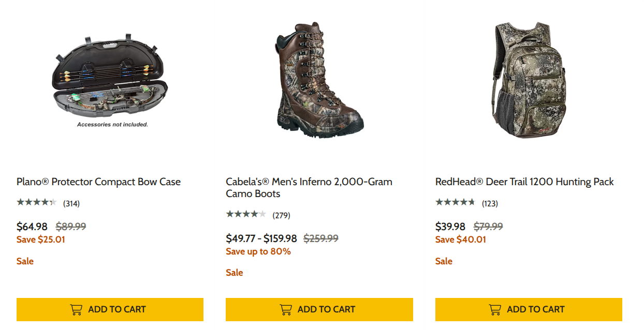View the 314 reviews for the bow case
The image size is (644, 330).
click(x=72, y=203)
